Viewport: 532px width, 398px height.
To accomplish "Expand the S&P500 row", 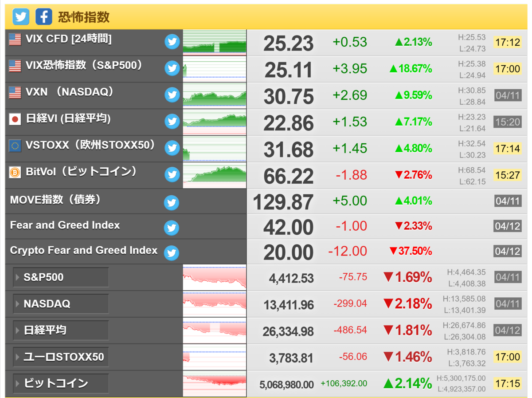I will tap(61, 277).
